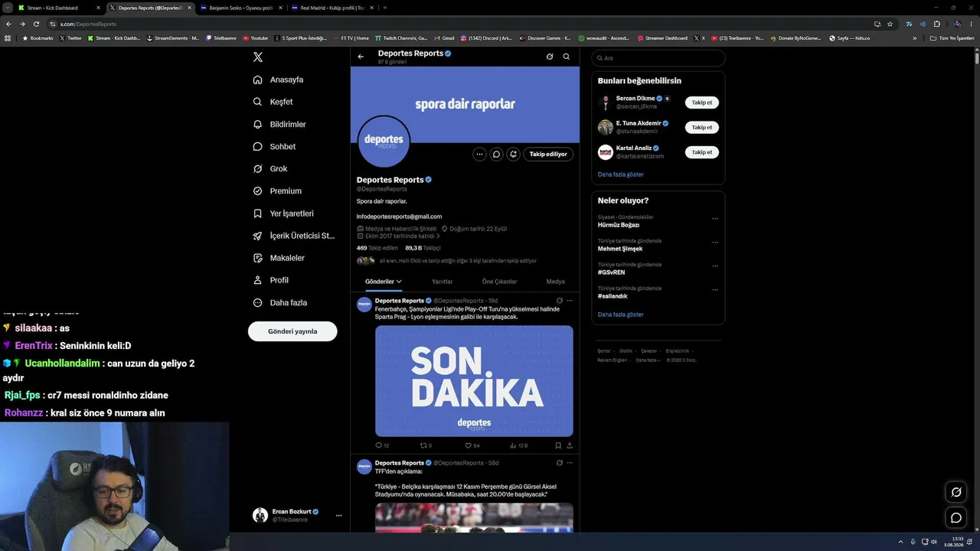This screenshot has width=980, height=551.
Task: Click the İçerik Üreticisi rocket icon
Action: tap(258, 236)
